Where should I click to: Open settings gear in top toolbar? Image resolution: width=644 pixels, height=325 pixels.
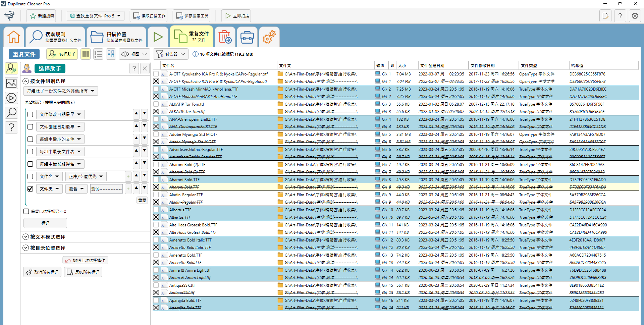coord(635,16)
